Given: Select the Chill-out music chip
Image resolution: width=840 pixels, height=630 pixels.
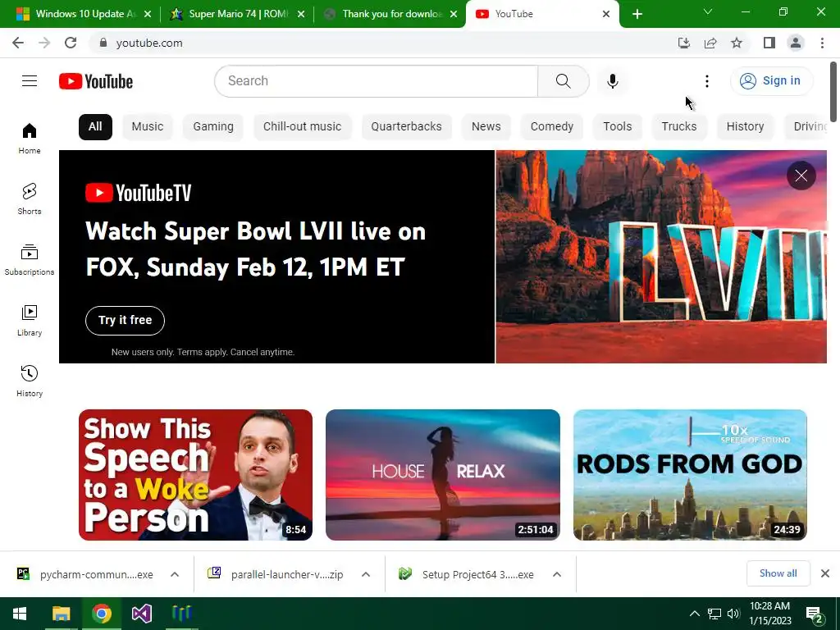Looking at the screenshot, I should pos(302,127).
